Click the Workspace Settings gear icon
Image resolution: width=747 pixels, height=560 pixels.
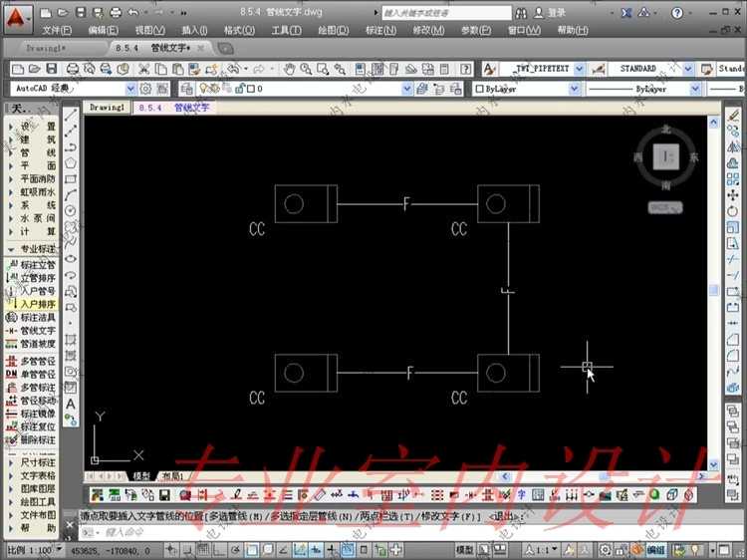(145, 89)
